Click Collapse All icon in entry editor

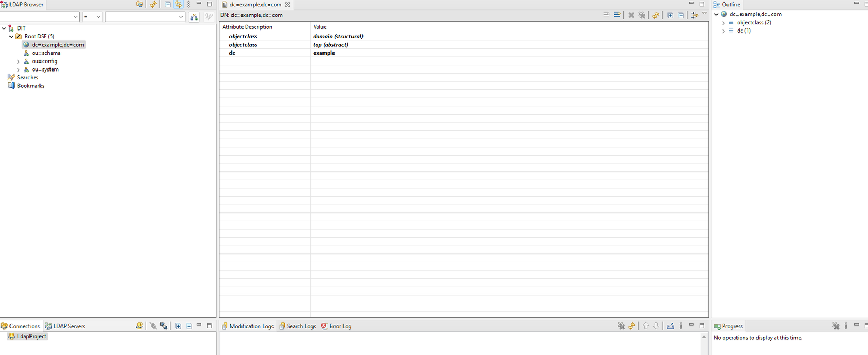pyautogui.click(x=681, y=15)
